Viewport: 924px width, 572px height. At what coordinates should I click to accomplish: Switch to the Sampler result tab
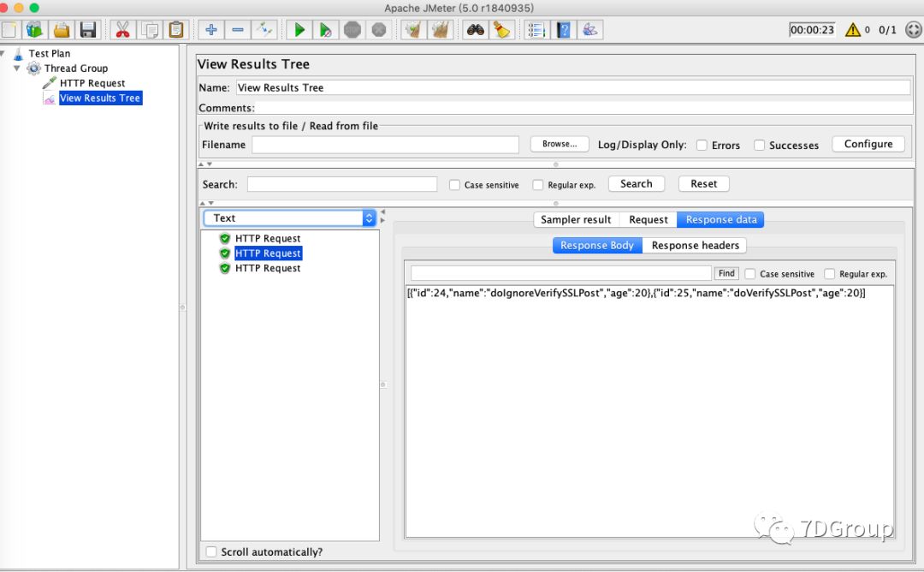(576, 219)
